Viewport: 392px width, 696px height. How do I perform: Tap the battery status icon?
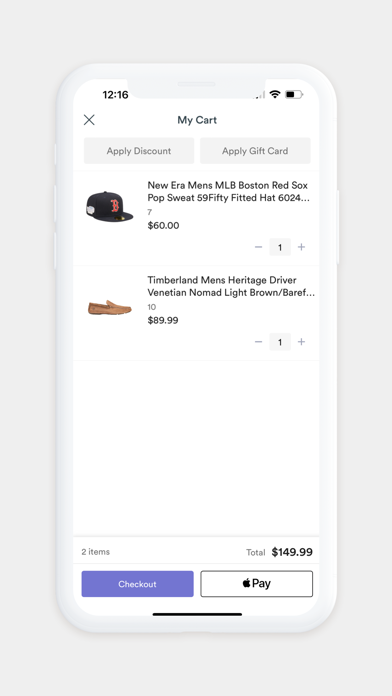point(294,95)
